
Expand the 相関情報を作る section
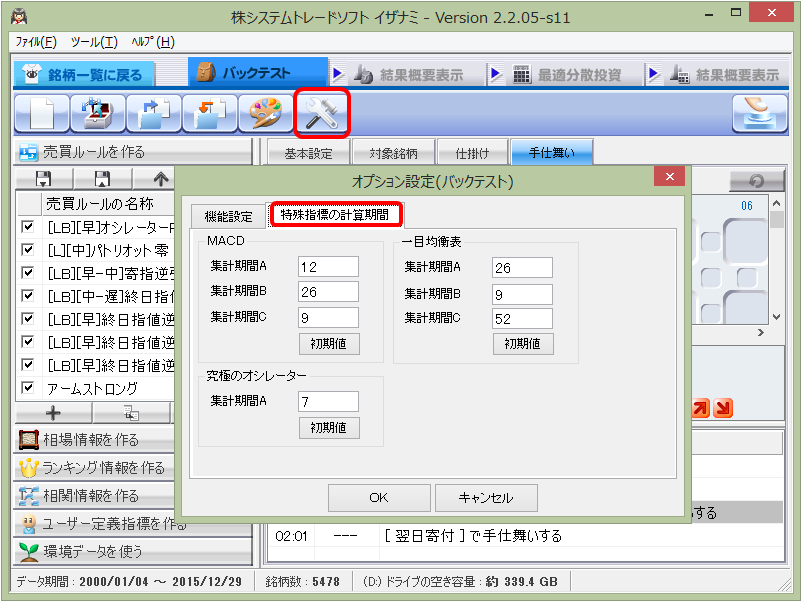click(x=95, y=496)
